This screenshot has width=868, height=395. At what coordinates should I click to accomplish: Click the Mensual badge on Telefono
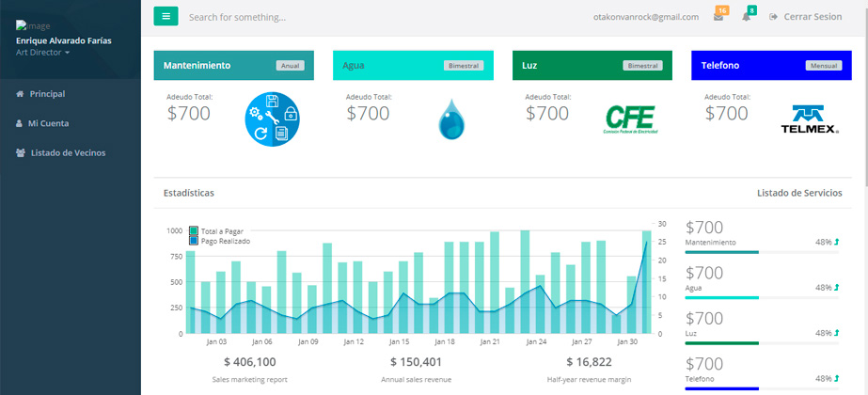tap(821, 66)
